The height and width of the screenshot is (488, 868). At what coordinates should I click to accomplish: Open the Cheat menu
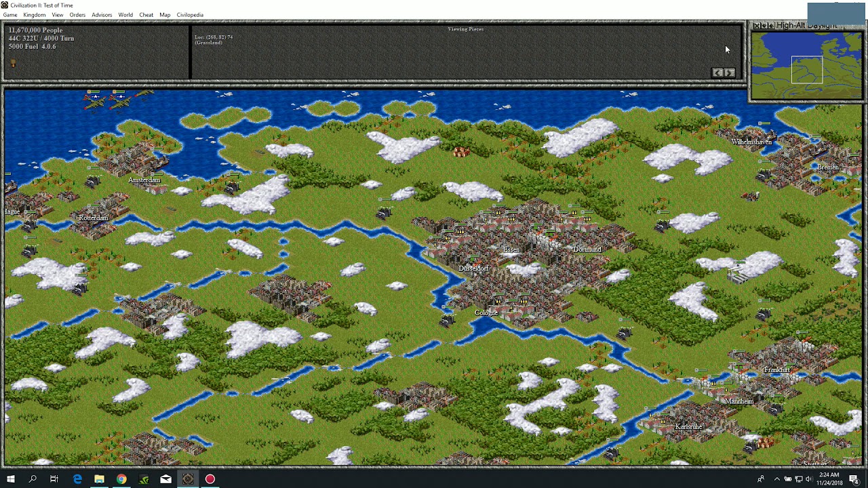(146, 15)
